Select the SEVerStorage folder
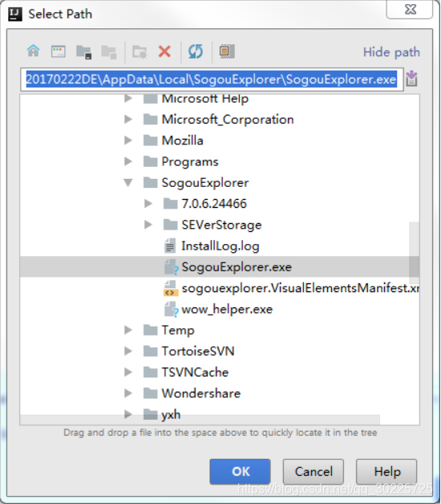 click(x=221, y=225)
